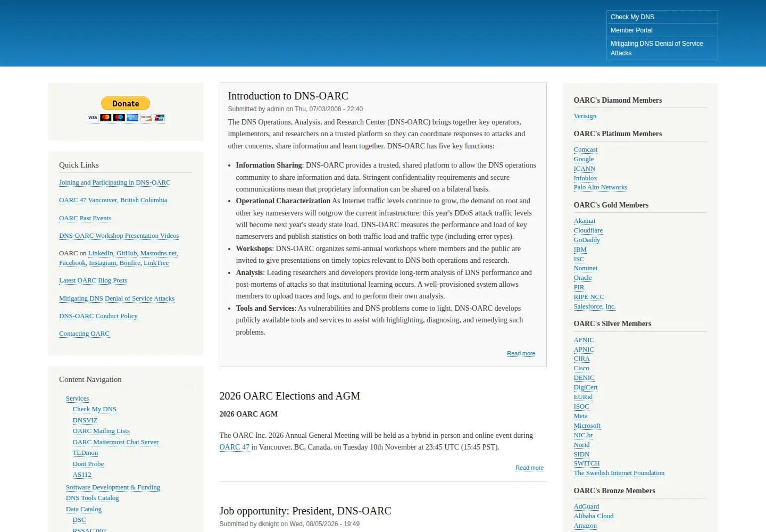Open DNS-OARC Workshop Presentation Videos
The width and height of the screenshot is (766, 532).
(x=119, y=236)
